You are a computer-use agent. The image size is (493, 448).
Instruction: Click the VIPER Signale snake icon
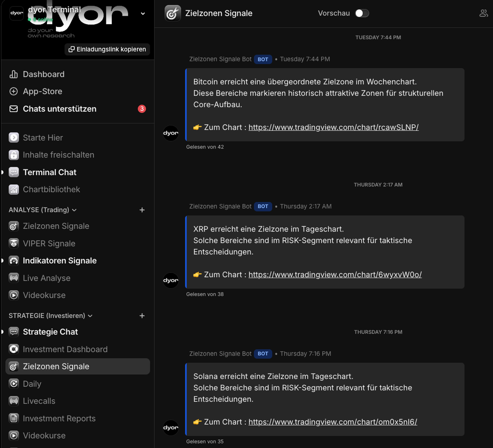tap(14, 243)
